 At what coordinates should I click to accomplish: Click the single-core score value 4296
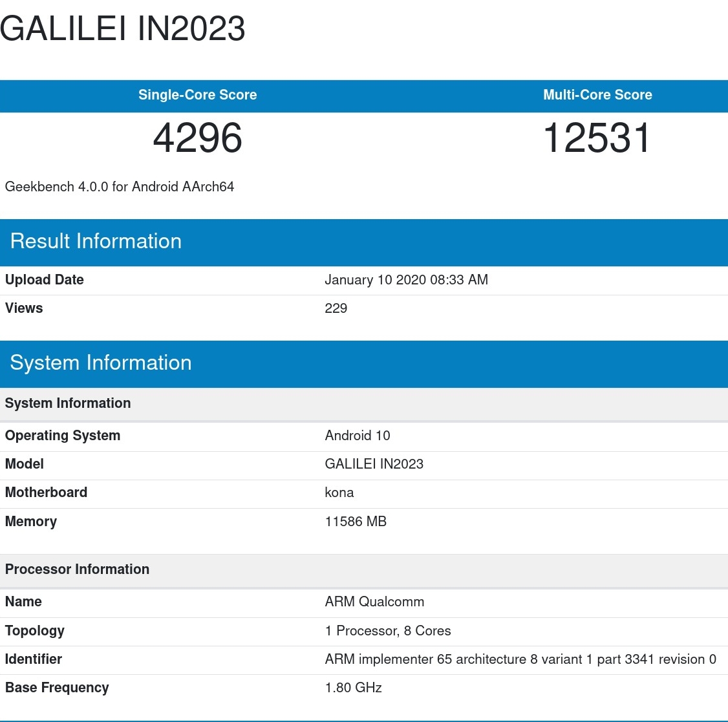197,138
